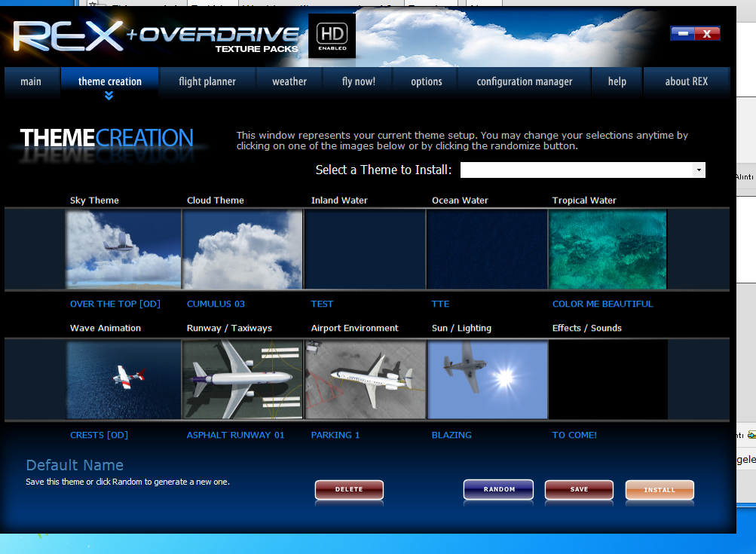Click the ASPHALT RUNWAY 01 label
Screen dimensions: 756x554
(235, 436)
